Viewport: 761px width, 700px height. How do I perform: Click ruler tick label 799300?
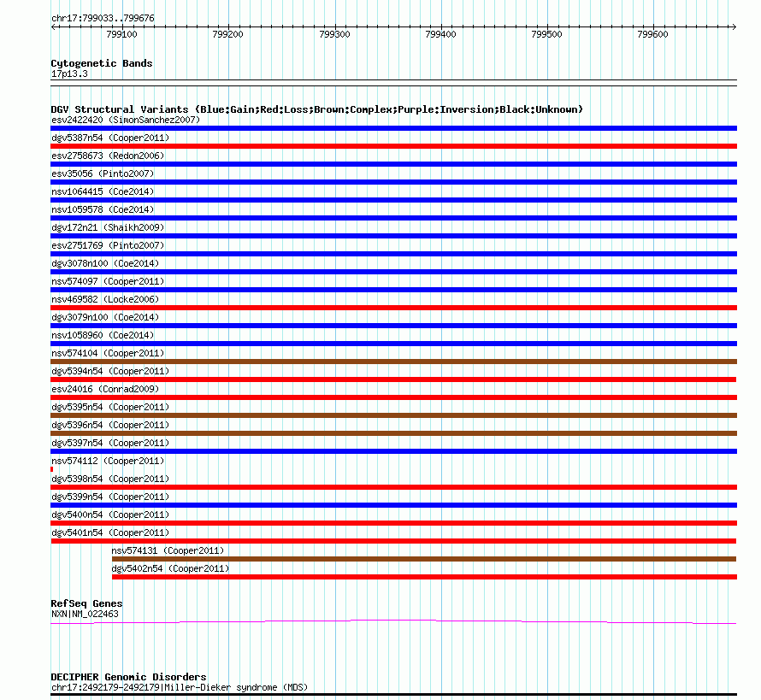click(x=334, y=34)
